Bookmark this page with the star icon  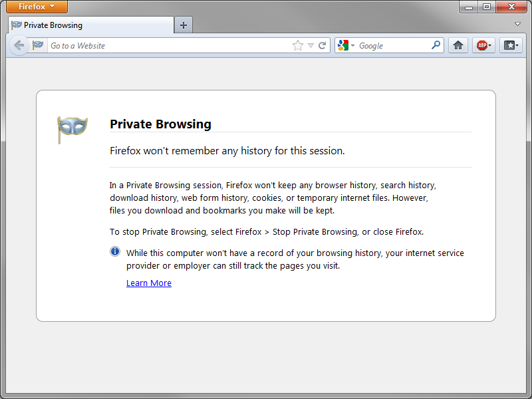pyautogui.click(x=297, y=45)
